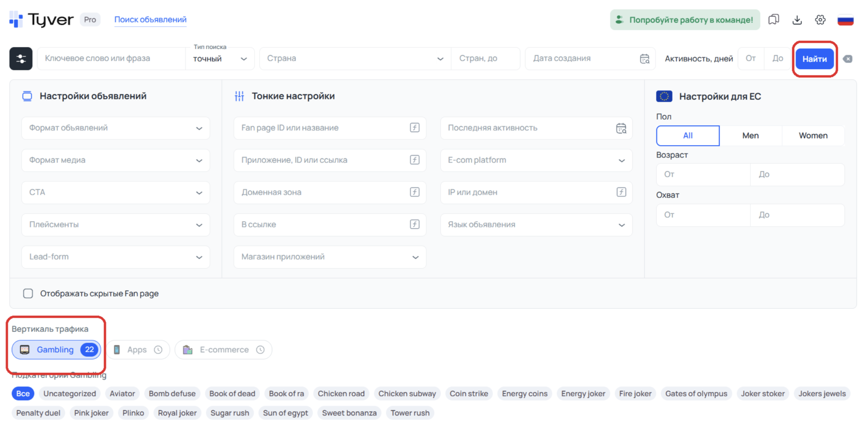
Task: Open settings gear icon
Action: click(x=820, y=20)
